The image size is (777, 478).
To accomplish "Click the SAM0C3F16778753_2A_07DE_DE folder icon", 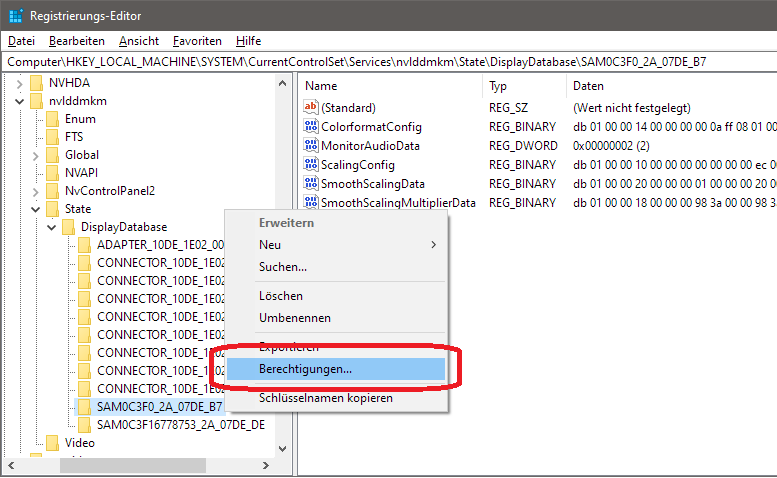I will (85, 425).
